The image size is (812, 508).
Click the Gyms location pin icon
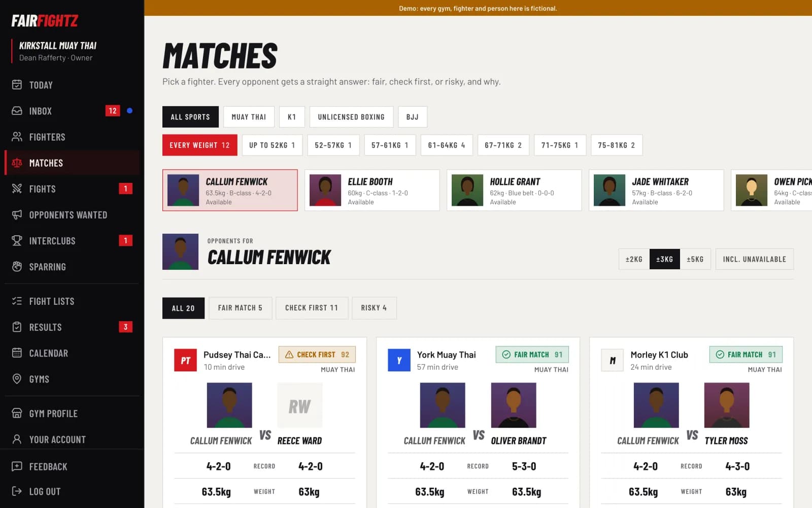point(17,379)
